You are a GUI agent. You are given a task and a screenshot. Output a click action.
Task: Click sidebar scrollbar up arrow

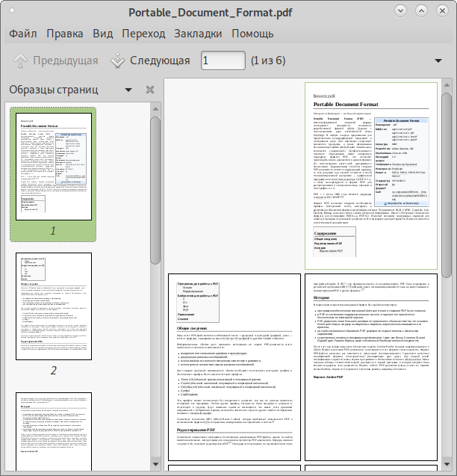155,109
